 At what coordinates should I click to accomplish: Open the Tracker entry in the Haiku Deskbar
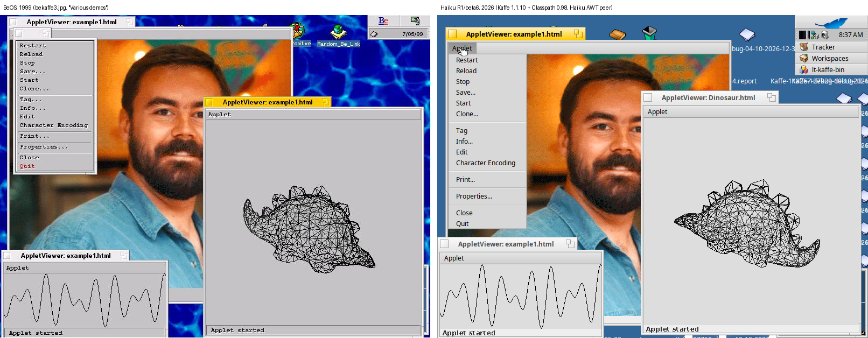831,47
